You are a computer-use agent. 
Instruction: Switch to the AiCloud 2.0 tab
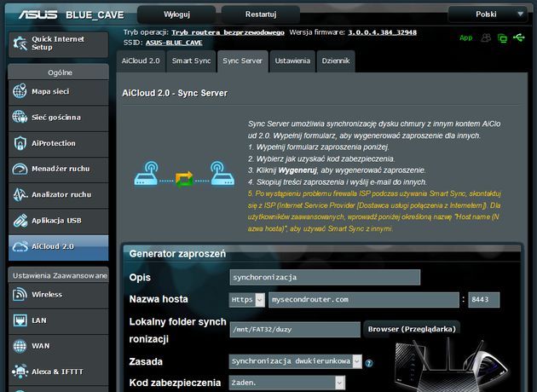pos(141,61)
